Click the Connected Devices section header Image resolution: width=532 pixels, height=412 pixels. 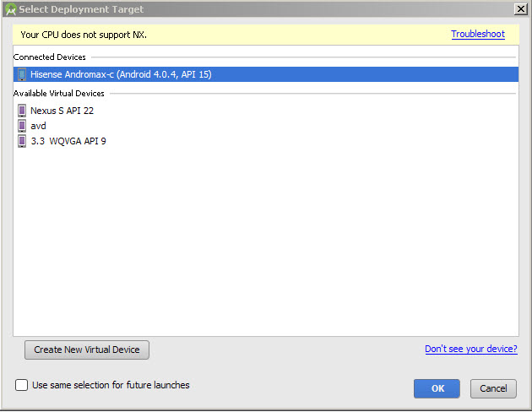click(49, 57)
